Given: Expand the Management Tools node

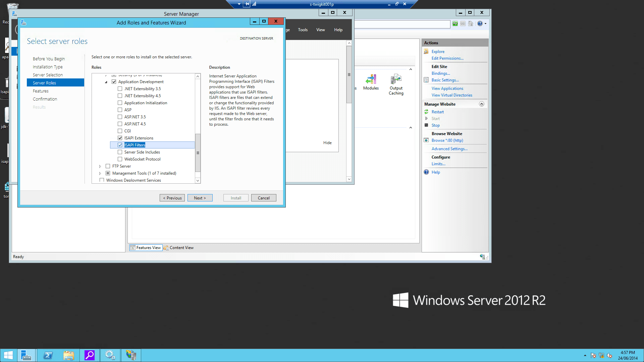Looking at the screenshot, I should 100,173.
